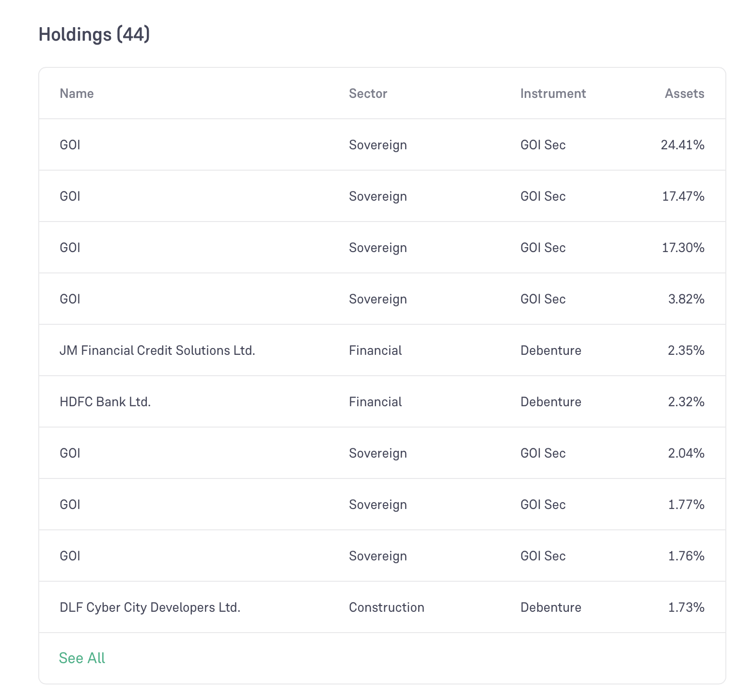Select the 17.47% assets value

[x=683, y=196]
